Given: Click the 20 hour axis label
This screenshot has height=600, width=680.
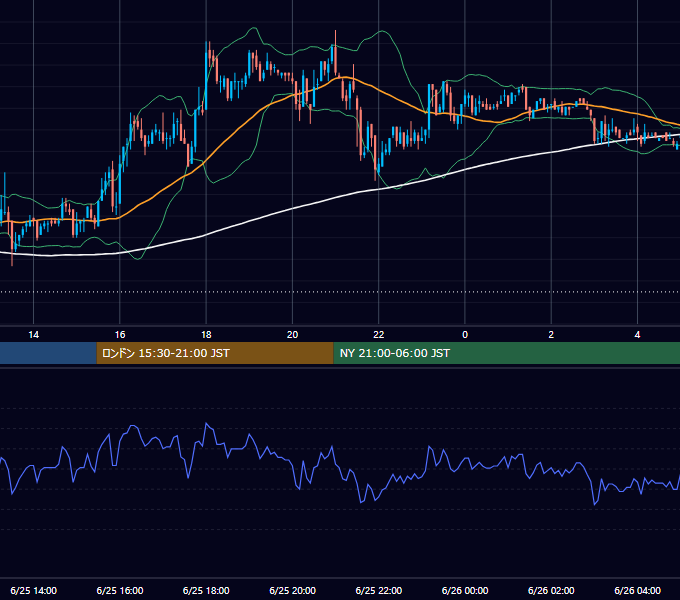Looking at the screenshot, I should click(x=292, y=335).
